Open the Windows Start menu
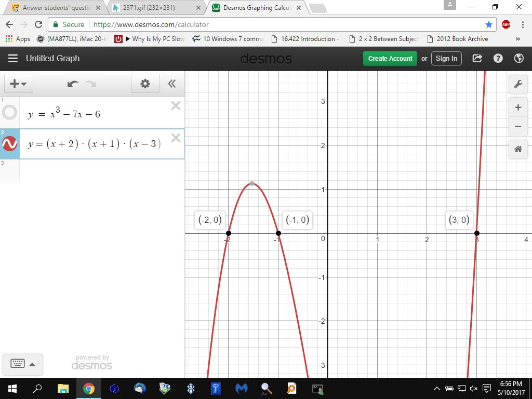This screenshot has width=532, height=399. 12,389
